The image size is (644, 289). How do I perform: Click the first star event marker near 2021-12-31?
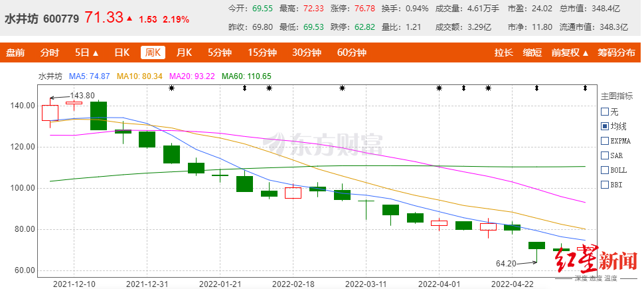point(172,88)
